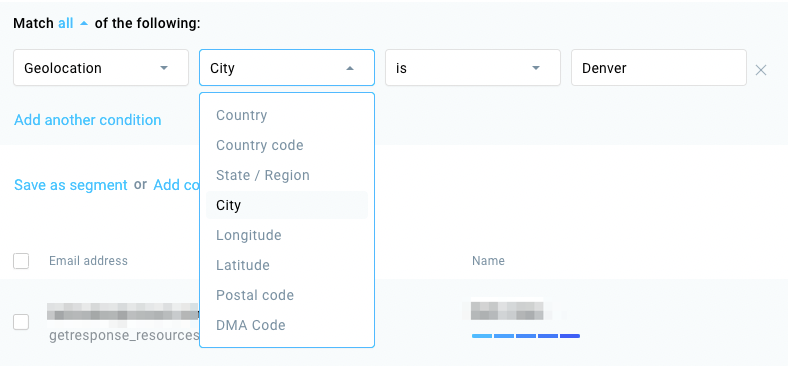The image size is (788, 366).
Task: Select City in the list
Action: (287, 205)
